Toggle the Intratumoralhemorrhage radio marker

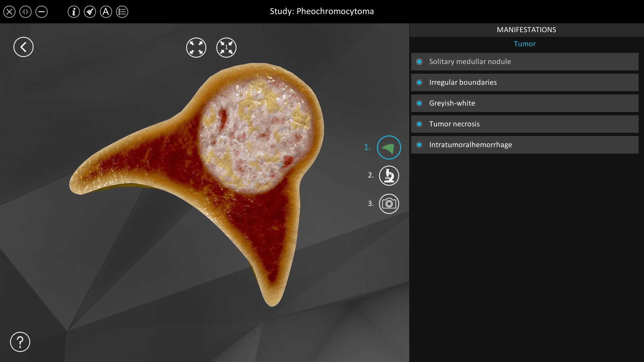coord(419,145)
